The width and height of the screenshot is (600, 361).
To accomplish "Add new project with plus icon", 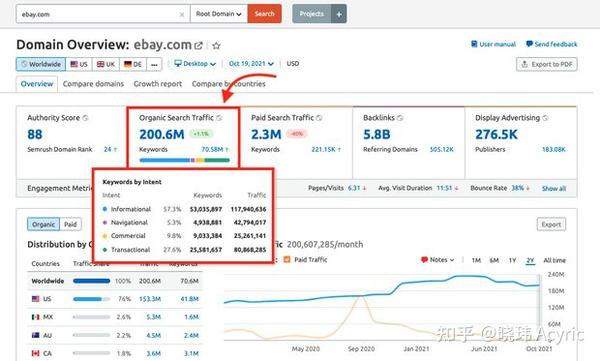I will tap(339, 14).
